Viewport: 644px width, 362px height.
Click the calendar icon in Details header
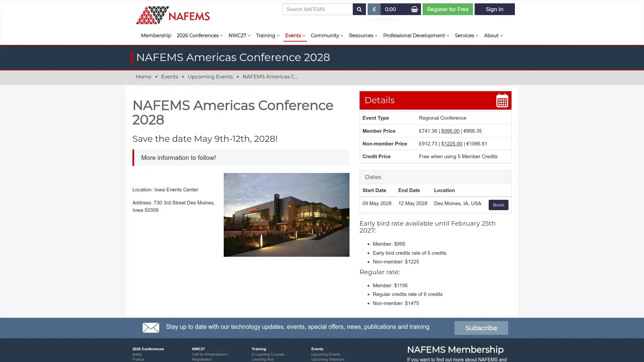pos(502,100)
